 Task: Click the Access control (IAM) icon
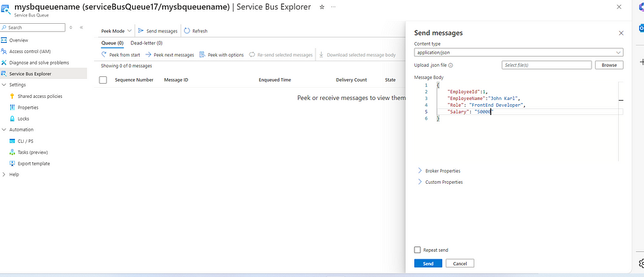(5, 51)
